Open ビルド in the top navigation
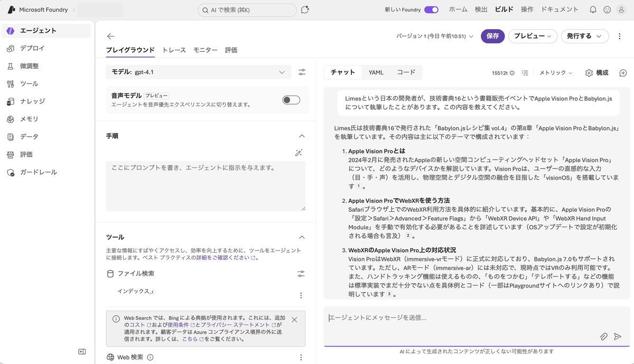This screenshot has width=634, height=364. tap(504, 10)
